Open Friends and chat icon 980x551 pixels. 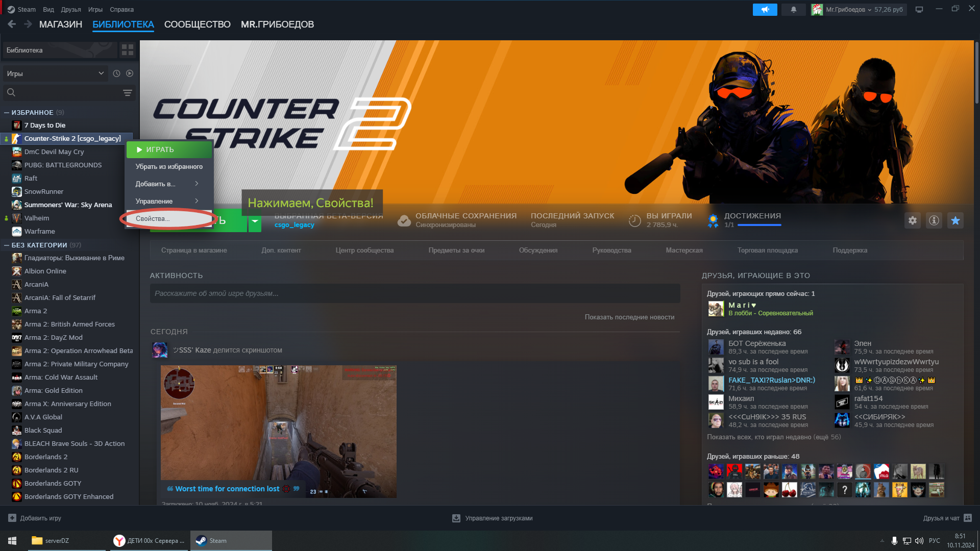click(968, 518)
